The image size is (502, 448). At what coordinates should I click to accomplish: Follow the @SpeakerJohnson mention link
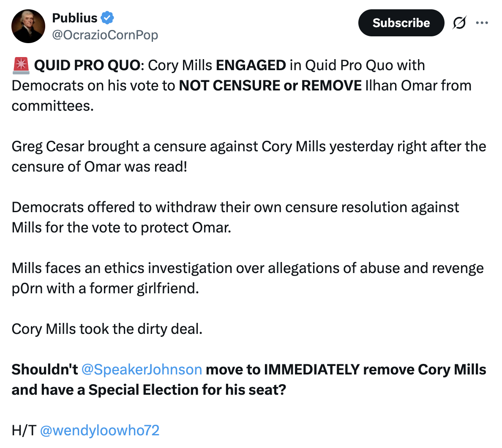(141, 369)
